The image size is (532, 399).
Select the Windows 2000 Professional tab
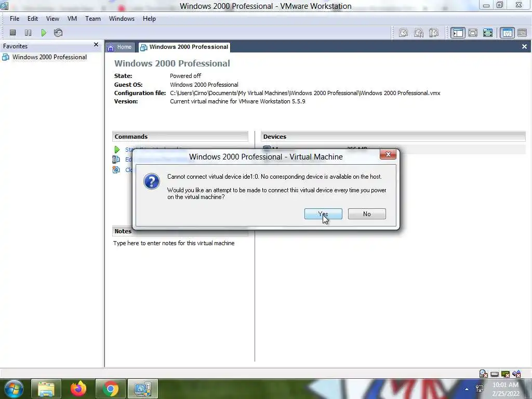(x=184, y=47)
